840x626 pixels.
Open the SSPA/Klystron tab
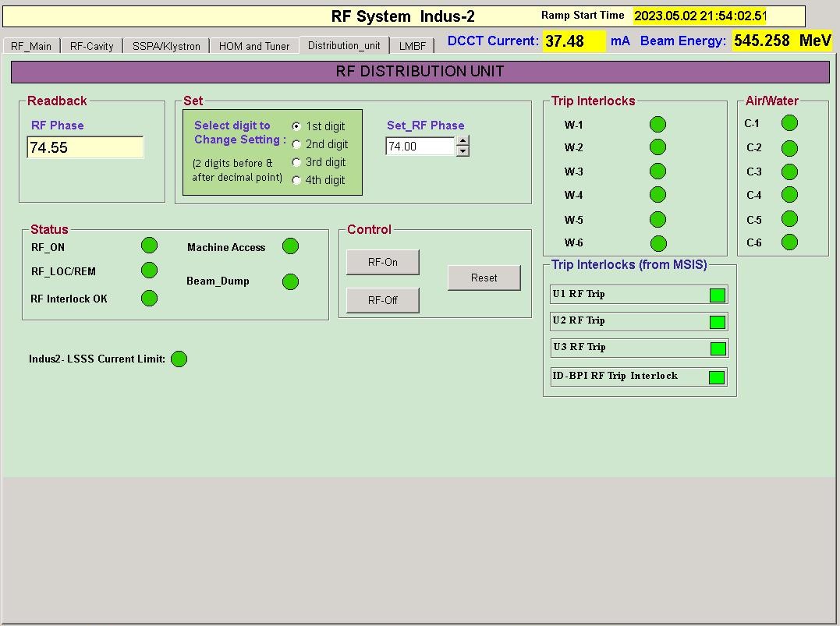[x=166, y=46]
